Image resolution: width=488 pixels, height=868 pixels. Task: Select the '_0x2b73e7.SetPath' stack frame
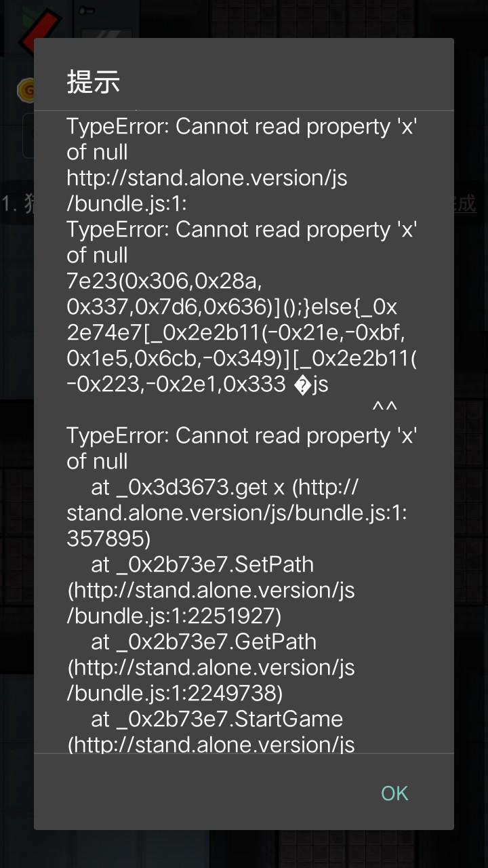211,590
